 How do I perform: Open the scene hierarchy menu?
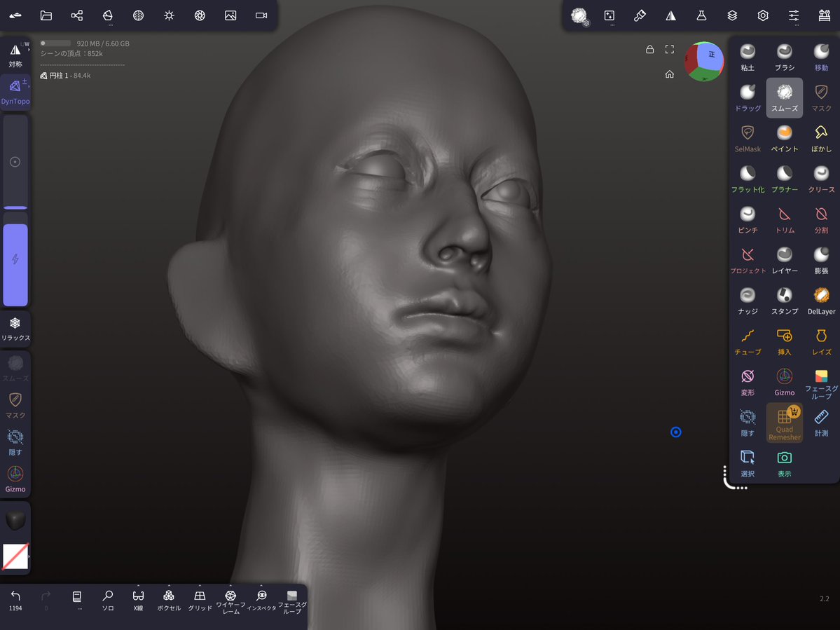tap(76, 15)
